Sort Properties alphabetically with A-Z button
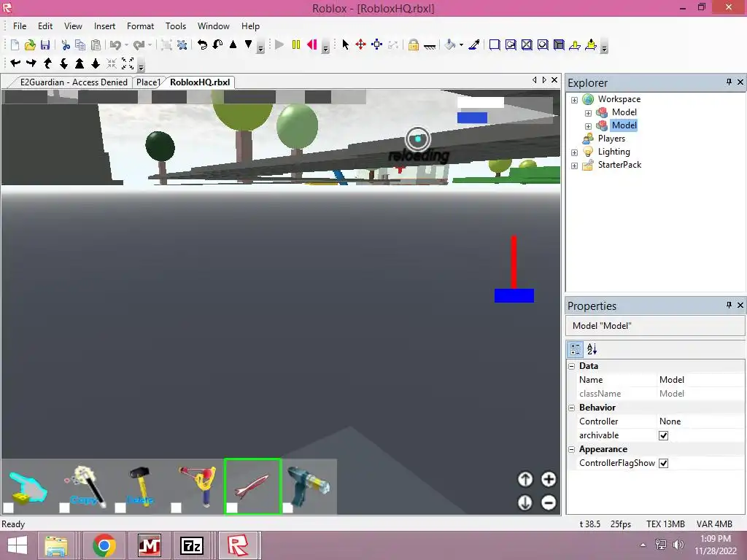This screenshot has width=747, height=560. (592, 349)
